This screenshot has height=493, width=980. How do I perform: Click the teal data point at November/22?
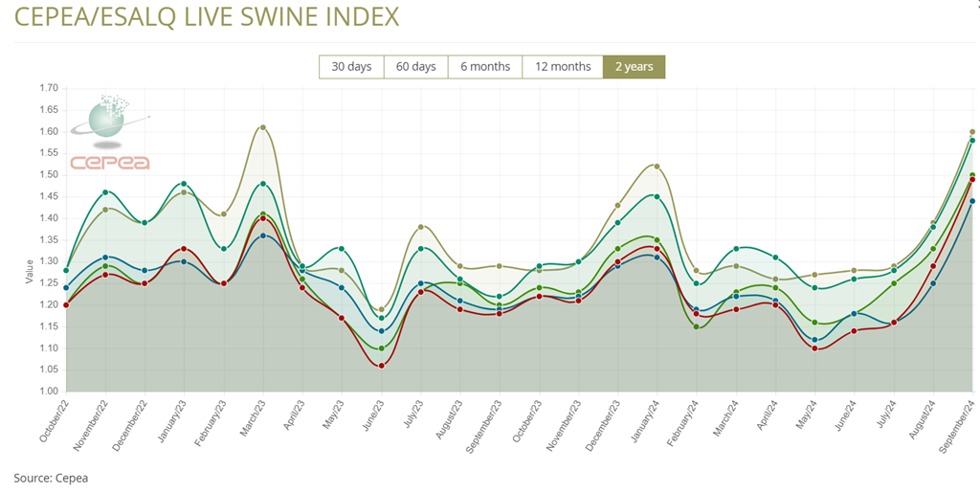tap(105, 192)
